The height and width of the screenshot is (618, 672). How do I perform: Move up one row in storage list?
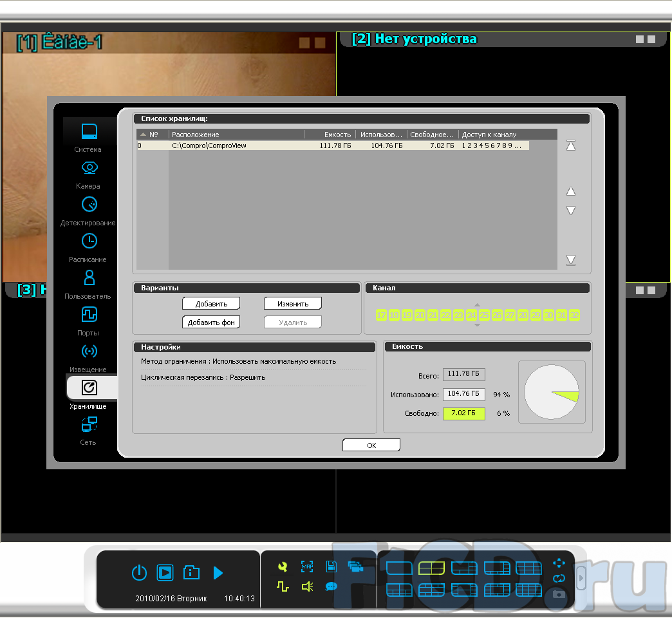[x=571, y=191]
